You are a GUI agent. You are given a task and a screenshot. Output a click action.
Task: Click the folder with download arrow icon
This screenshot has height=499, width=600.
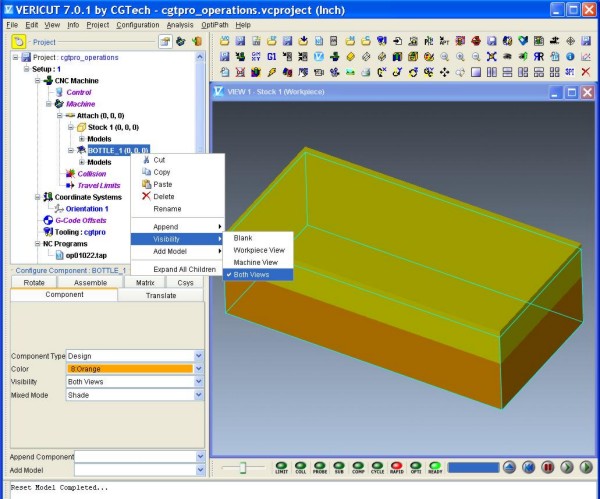[303, 41]
